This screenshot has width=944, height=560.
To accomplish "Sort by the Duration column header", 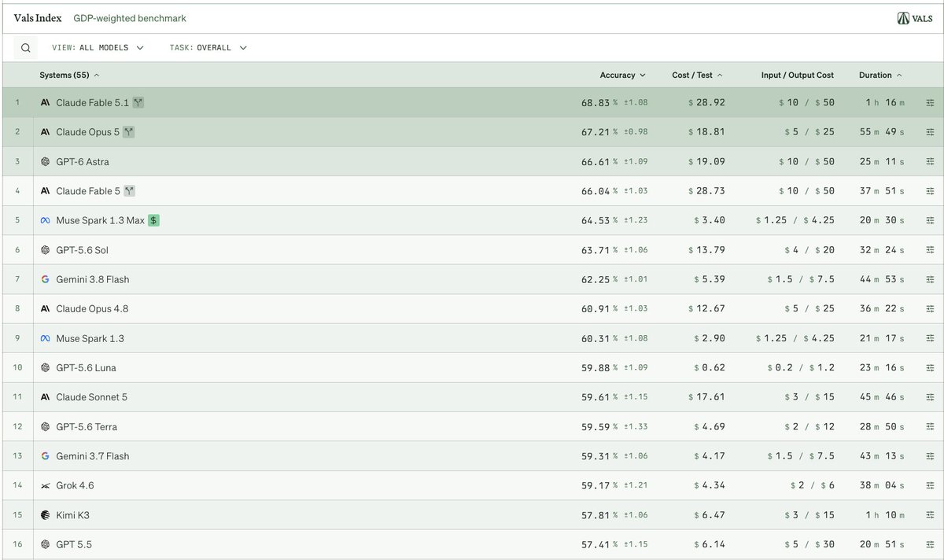I will tap(881, 76).
